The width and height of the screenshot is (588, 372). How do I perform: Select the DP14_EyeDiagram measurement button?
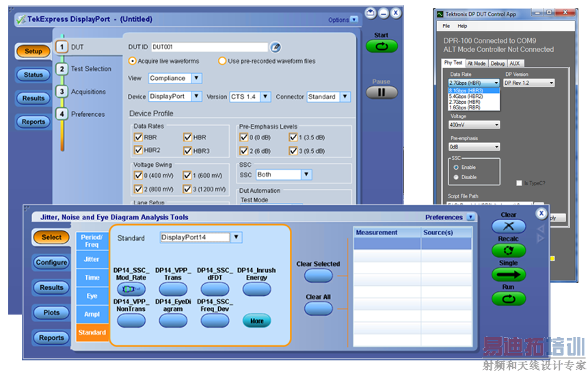[173, 321]
